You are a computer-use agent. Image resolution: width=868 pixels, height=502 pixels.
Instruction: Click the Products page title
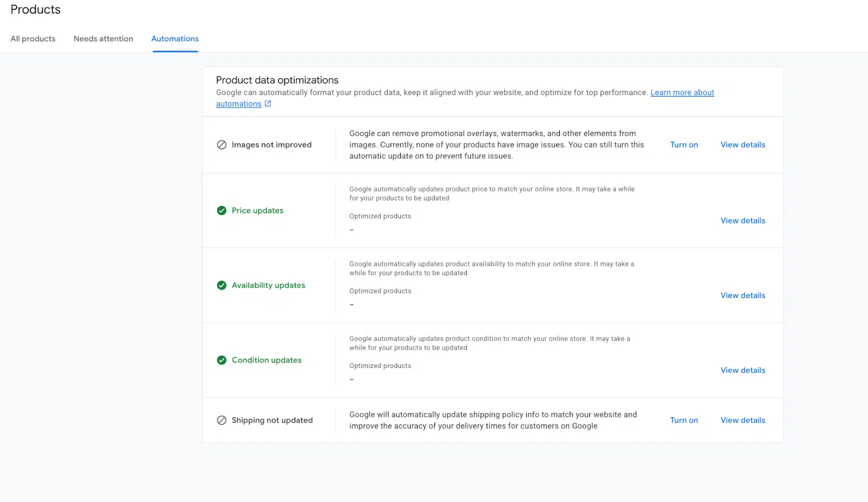(x=35, y=10)
